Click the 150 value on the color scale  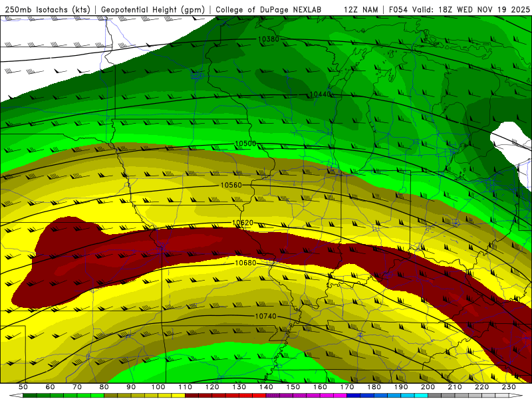point(293,387)
